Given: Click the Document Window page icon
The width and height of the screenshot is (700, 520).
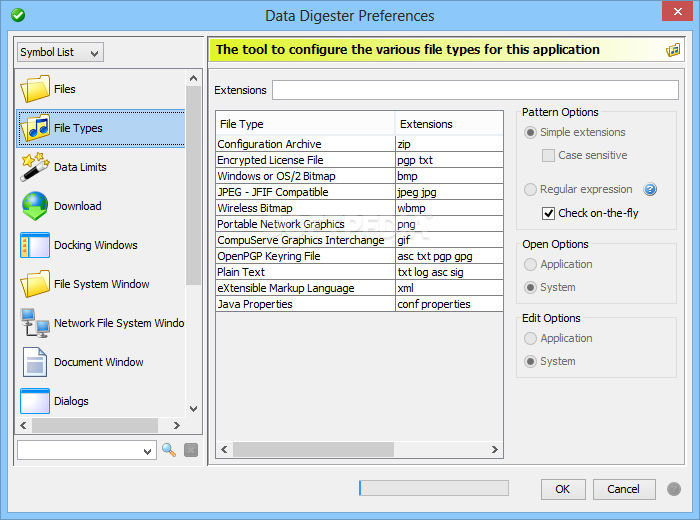Looking at the screenshot, I should 35,362.
